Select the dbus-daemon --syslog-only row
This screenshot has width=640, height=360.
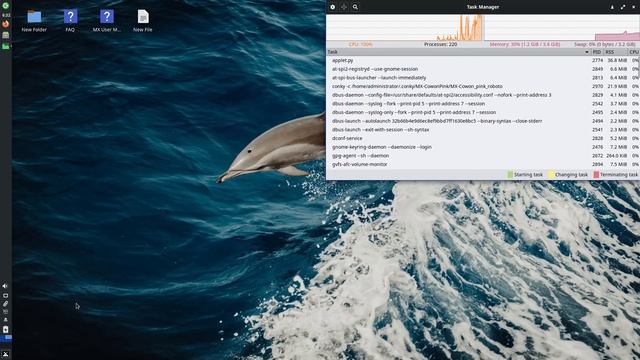(483, 112)
